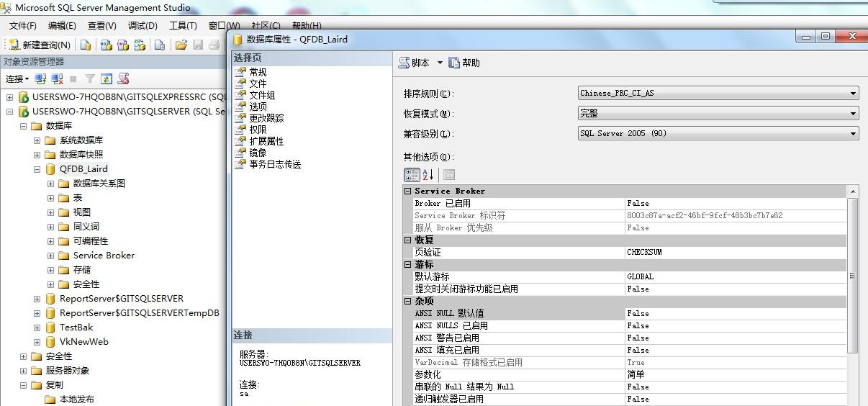Open the 编辑(E) menu
The width and height of the screenshot is (868, 406).
click(x=62, y=25)
